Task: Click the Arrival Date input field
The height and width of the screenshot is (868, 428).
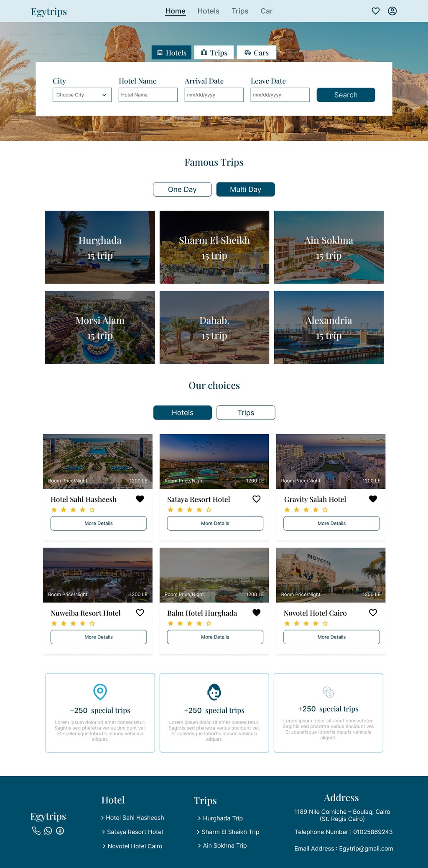Action: point(214,95)
